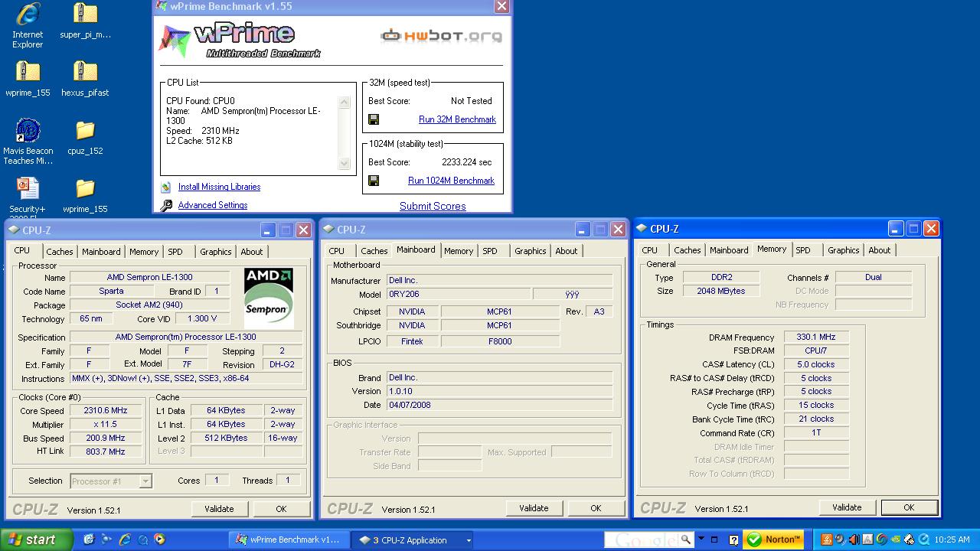Click the DRAM Frequency value 330.1 MHz
The height and width of the screenshot is (551, 980).
point(816,337)
